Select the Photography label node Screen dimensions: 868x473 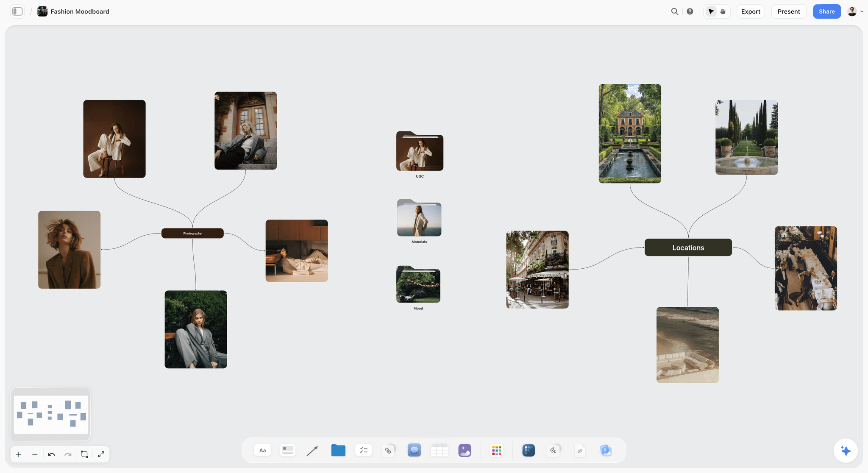click(x=192, y=233)
